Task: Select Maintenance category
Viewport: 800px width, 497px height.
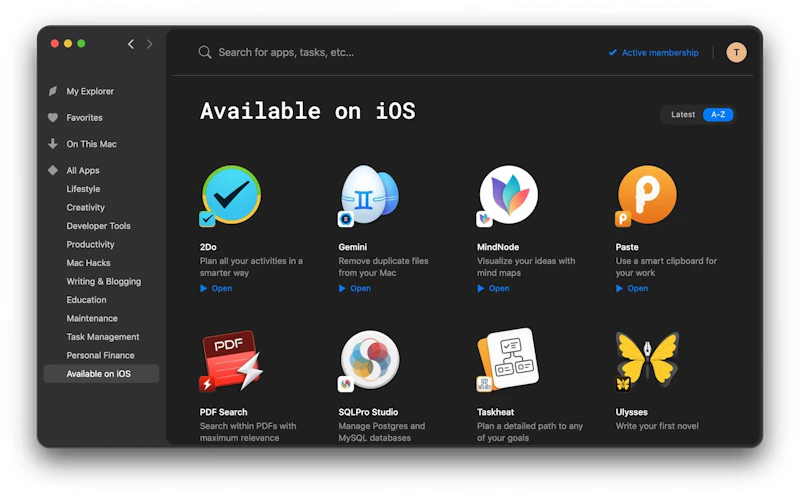Action: click(92, 318)
